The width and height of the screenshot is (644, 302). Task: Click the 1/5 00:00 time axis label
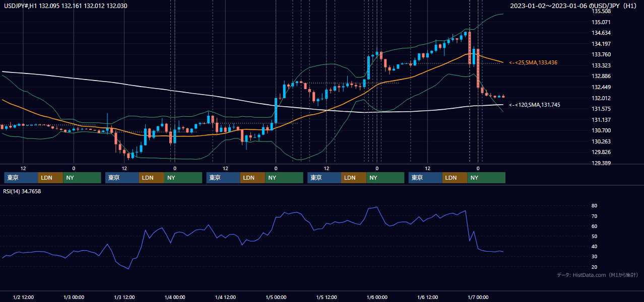click(x=276, y=297)
